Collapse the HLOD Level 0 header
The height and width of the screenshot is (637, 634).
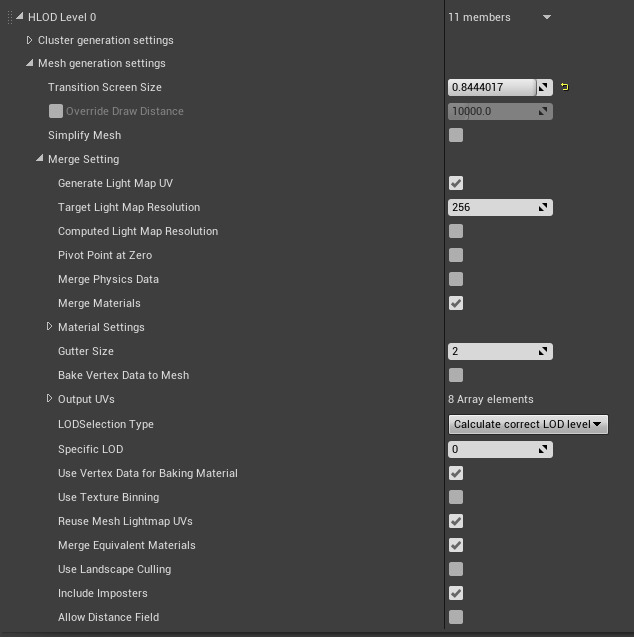20,17
